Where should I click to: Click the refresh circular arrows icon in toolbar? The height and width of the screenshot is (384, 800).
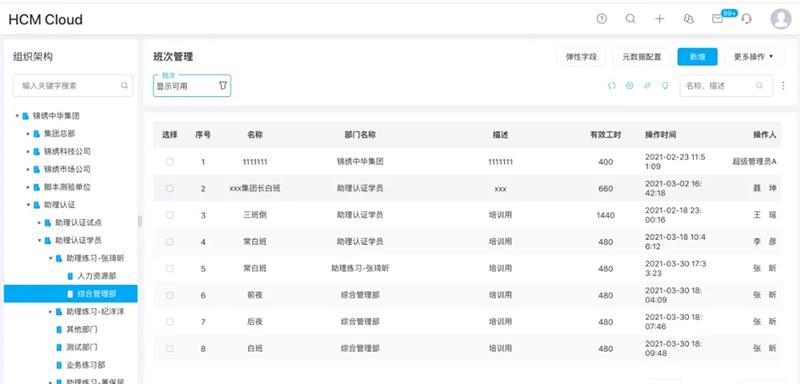[612, 86]
